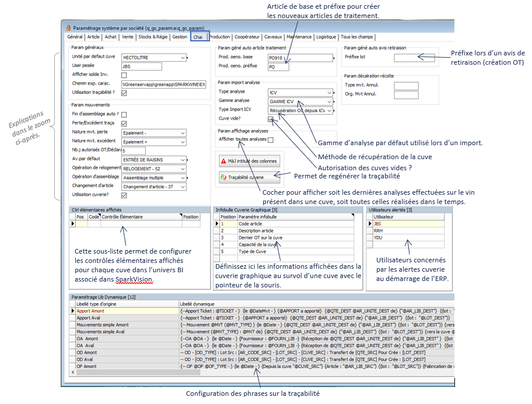Image resolution: width=532 pixels, height=404 pixels.
Task: Expand the Gamme analyse dropdown
Action: [330, 101]
